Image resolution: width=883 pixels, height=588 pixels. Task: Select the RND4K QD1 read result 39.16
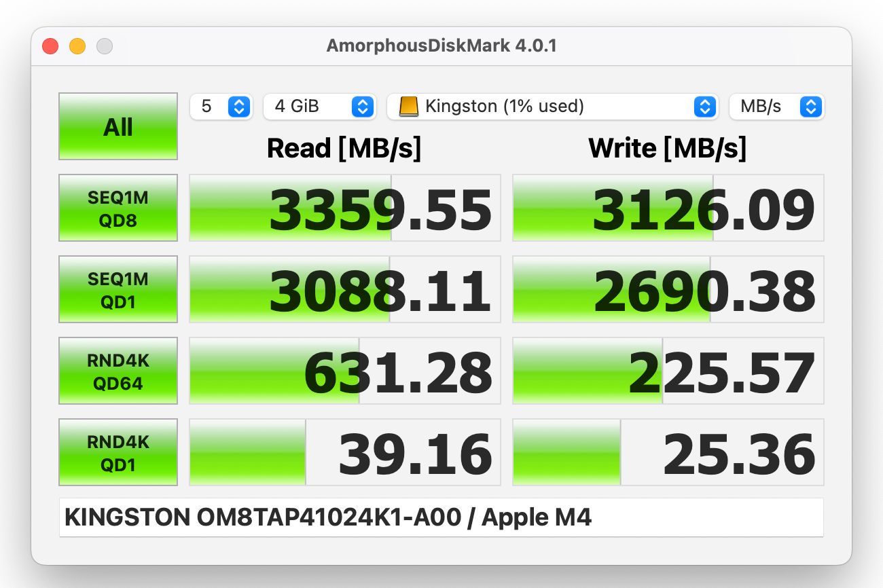point(345,452)
